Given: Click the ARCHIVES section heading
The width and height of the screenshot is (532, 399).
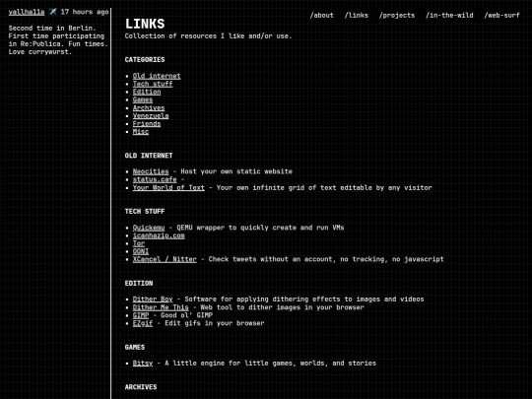Looking at the screenshot, I should coord(141,387).
